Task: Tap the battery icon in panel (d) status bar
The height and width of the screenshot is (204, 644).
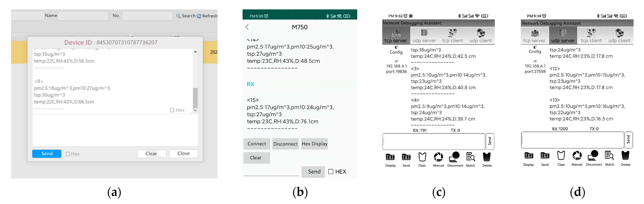Action: (623, 16)
